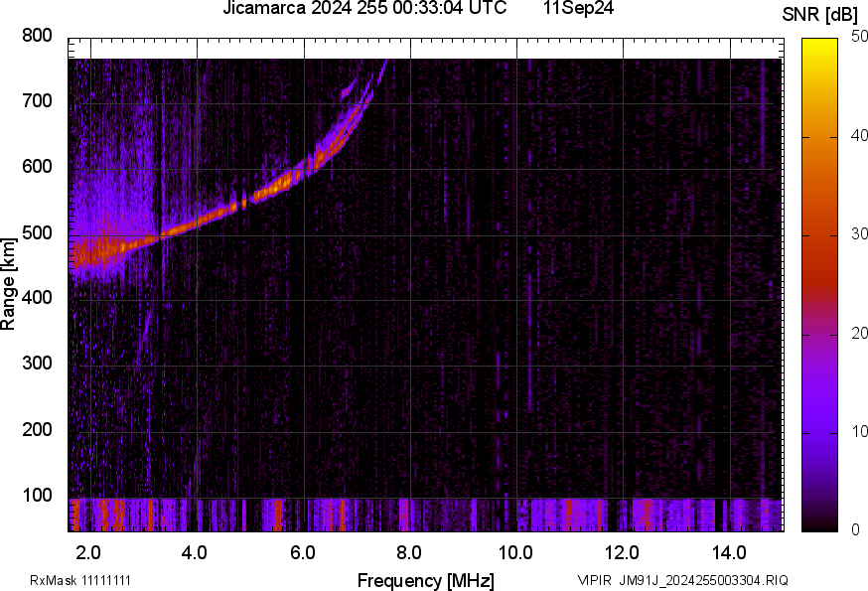Click the 10.0 frequency tick label

pyautogui.click(x=515, y=551)
